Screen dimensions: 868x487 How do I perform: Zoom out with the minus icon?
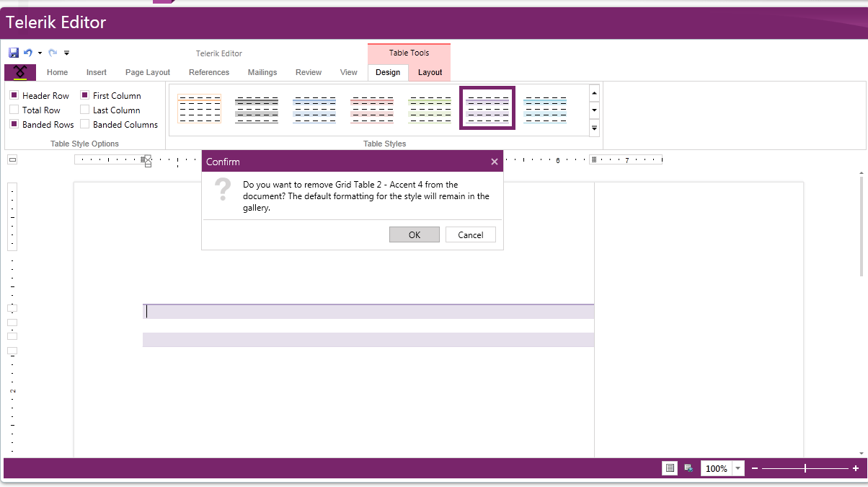[x=754, y=468]
